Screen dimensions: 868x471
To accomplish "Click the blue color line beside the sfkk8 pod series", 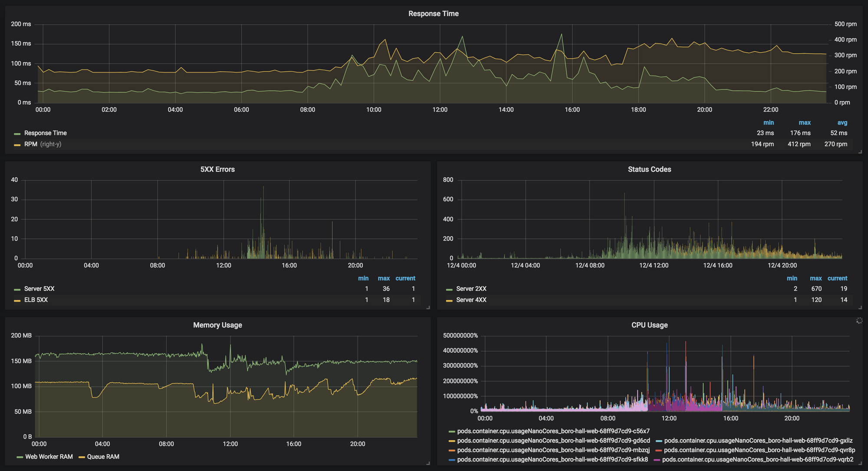I will click(x=452, y=460).
